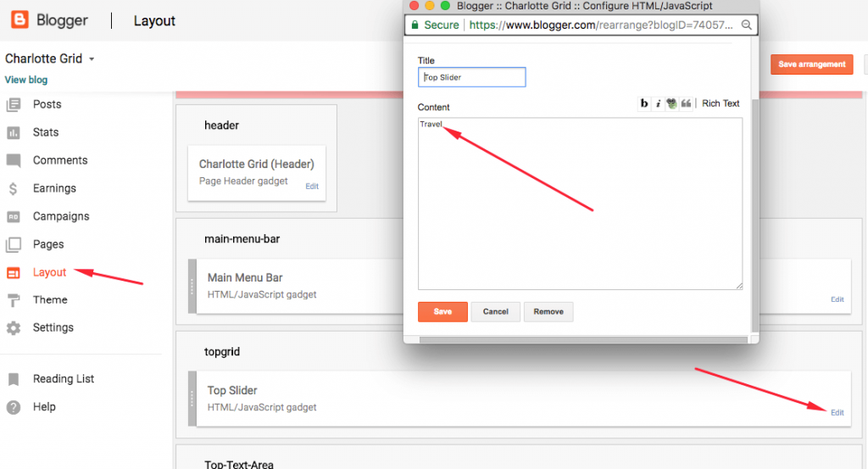Edit the Main Menu Bar gadget
This screenshot has width=868, height=469.
click(x=837, y=299)
